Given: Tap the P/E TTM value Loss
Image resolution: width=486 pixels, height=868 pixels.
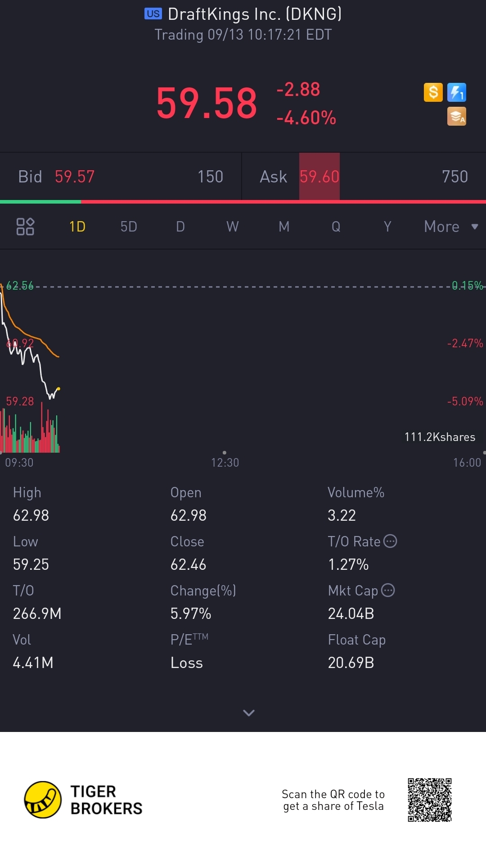Looking at the screenshot, I should pos(187,663).
